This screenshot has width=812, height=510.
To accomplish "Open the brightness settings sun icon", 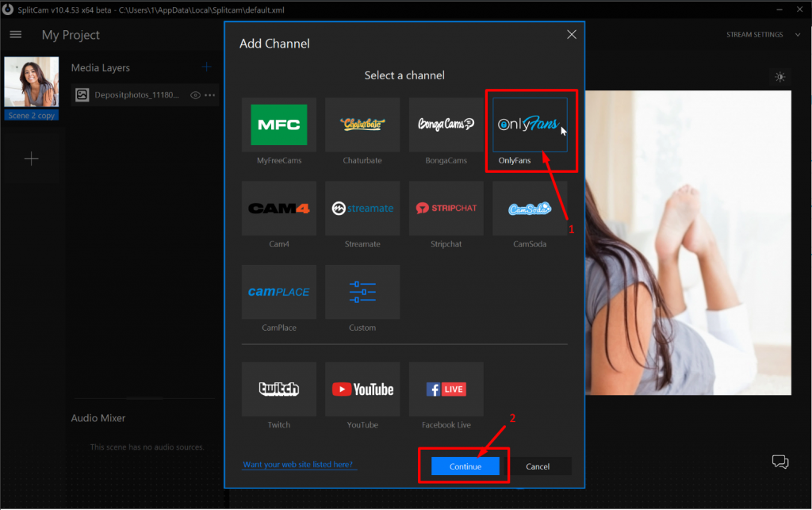I will 780,77.
